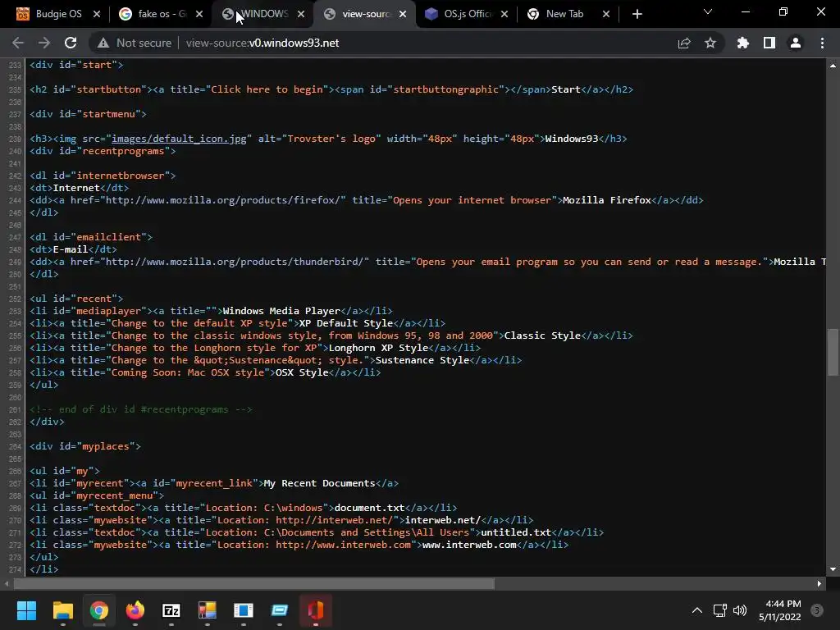The height and width of the screenshot is (630, 840).
Task: Click the vertical scrollbar down arrow
Action: point(833,569)
